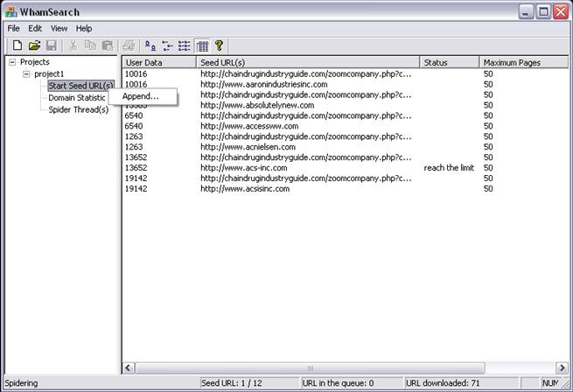Image resolution: width=573 pixels, height=392 pixels.
Task: Switch to the details grid view icon
Action: [202, 45]
